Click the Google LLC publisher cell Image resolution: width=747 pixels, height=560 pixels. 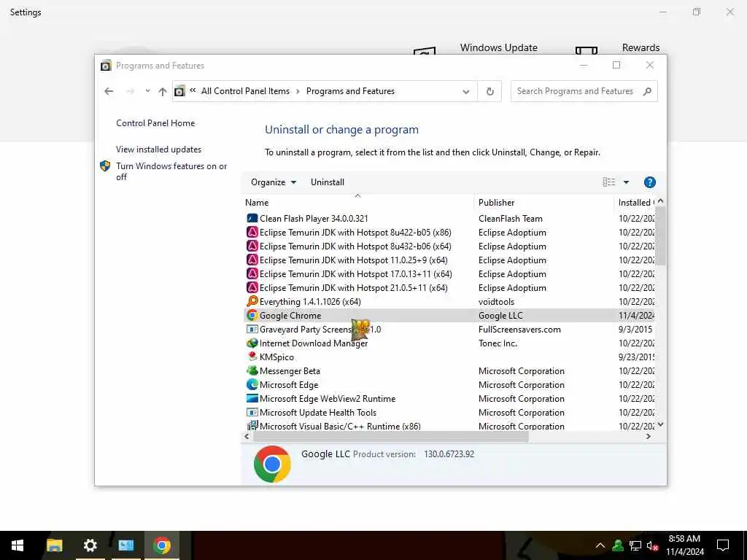tap(500, 315)
